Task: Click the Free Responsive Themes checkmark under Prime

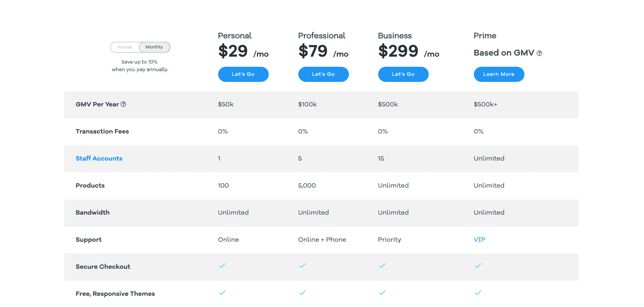Action: click(x=478, y=293)
